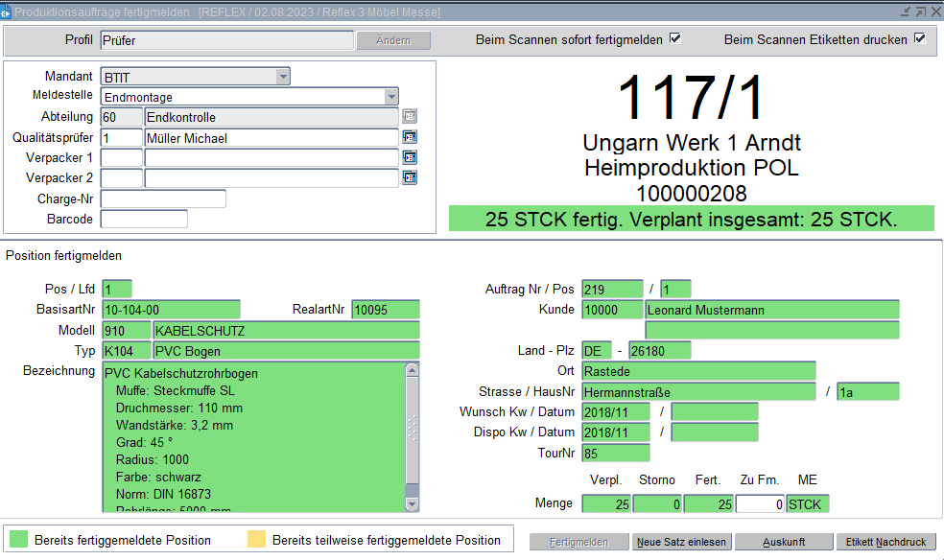Image resolution: width=944 pixels, height=560 pixels.
Task: Click the Auskunft button
Action: click(784, 542)
